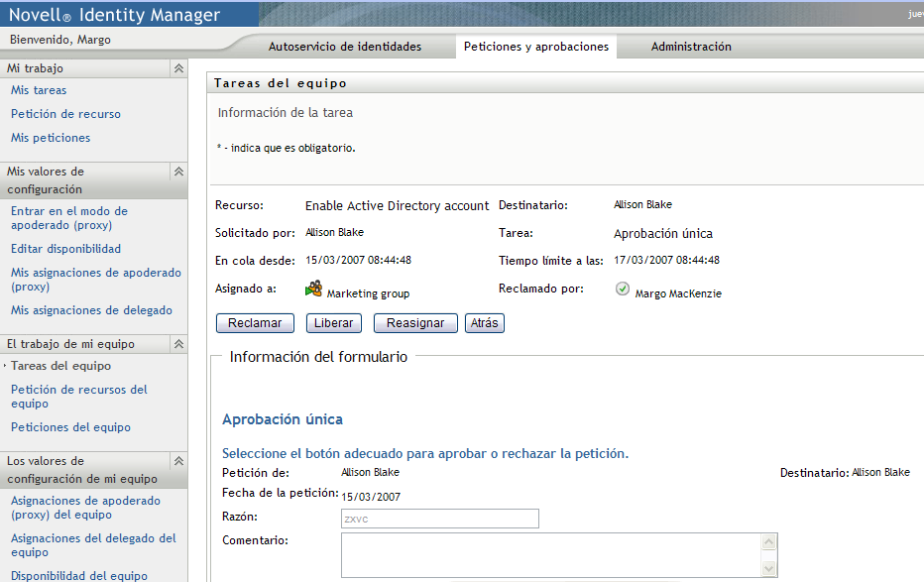Image resolution: width=924 pixels, height=582 pixels.
Task: Click the Información del formulario heading
Action: [x=318, y=356]
